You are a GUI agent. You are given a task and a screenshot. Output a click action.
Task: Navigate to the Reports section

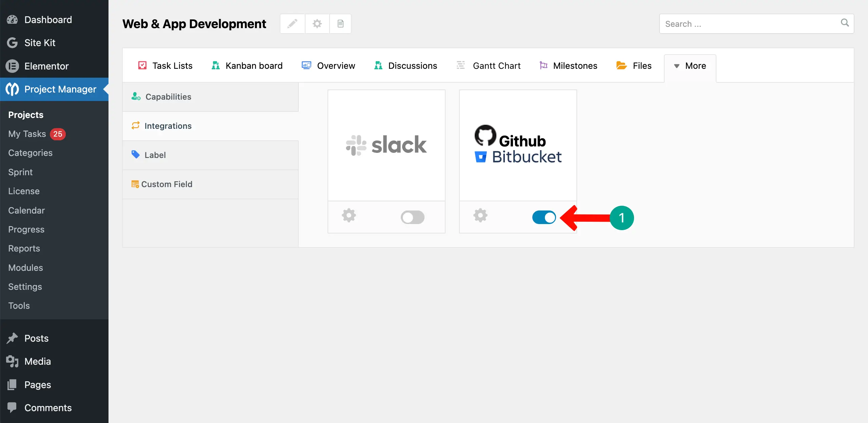pyautogui.click(x=24, y=248)
